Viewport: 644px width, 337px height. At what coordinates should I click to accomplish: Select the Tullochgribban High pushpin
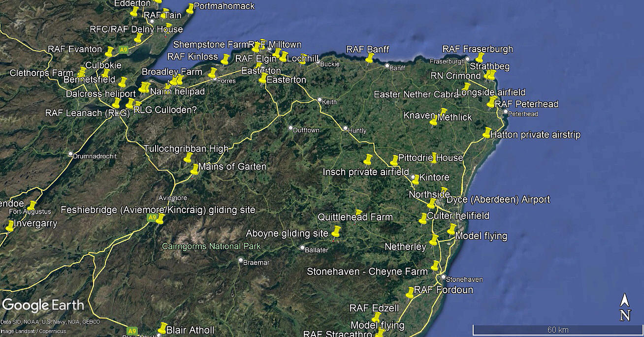tap(188, 157)
